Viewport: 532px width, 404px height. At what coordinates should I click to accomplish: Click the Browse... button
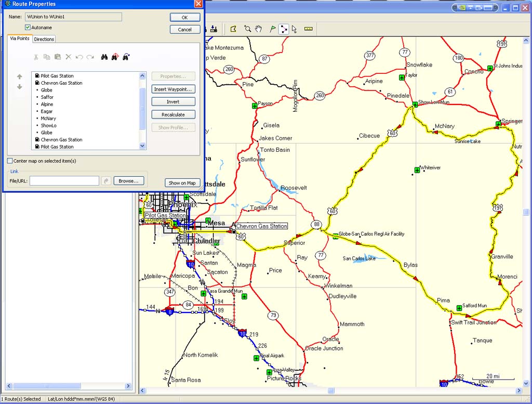click(x=129, y=181)
